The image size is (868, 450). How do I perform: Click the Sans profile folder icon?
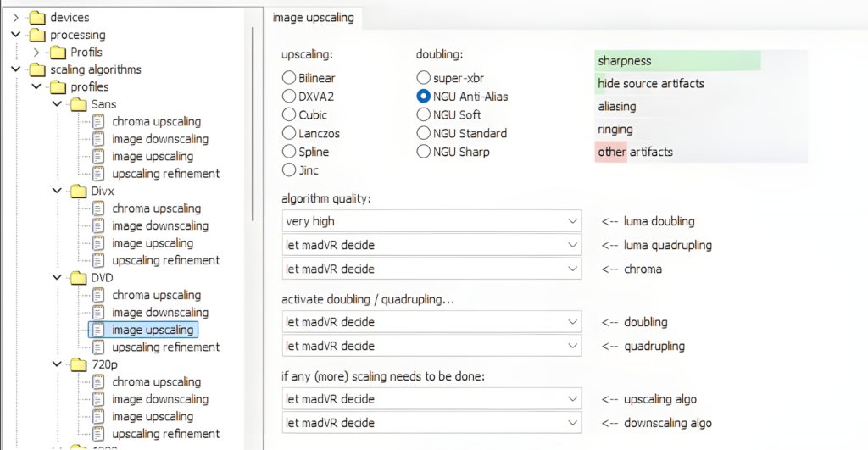(78, 104)
